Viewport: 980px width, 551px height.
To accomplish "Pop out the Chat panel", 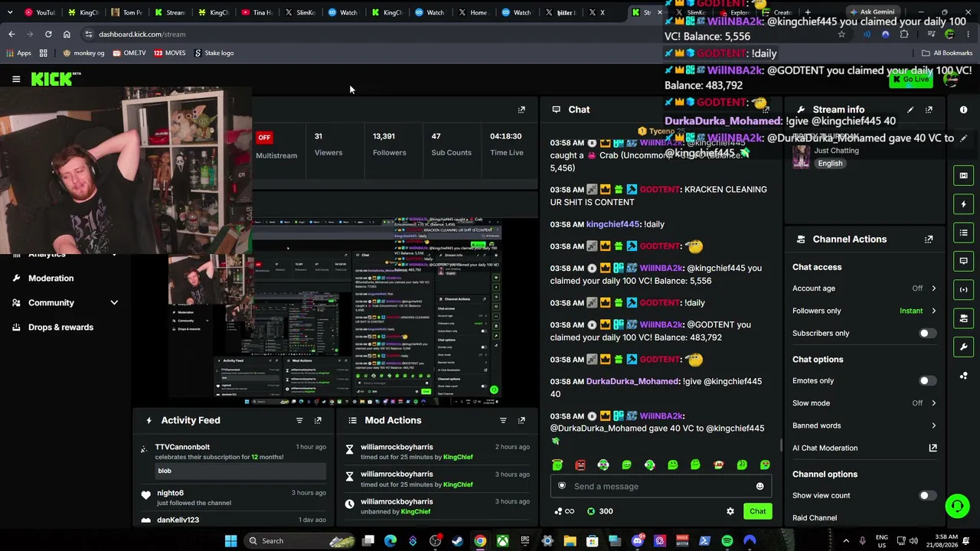I will [x=766, y=109].
